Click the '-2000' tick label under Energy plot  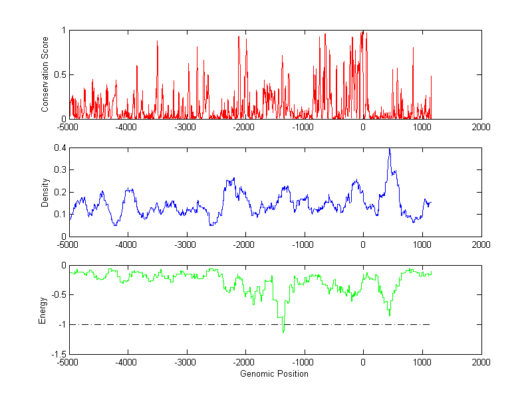click(x=245, y=363)
